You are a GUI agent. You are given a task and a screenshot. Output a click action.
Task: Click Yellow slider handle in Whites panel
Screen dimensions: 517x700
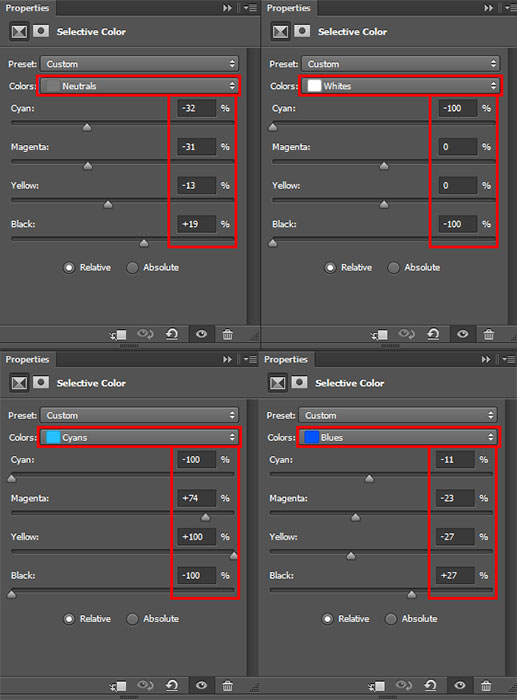pyautogui.click(x=384, y=204)
